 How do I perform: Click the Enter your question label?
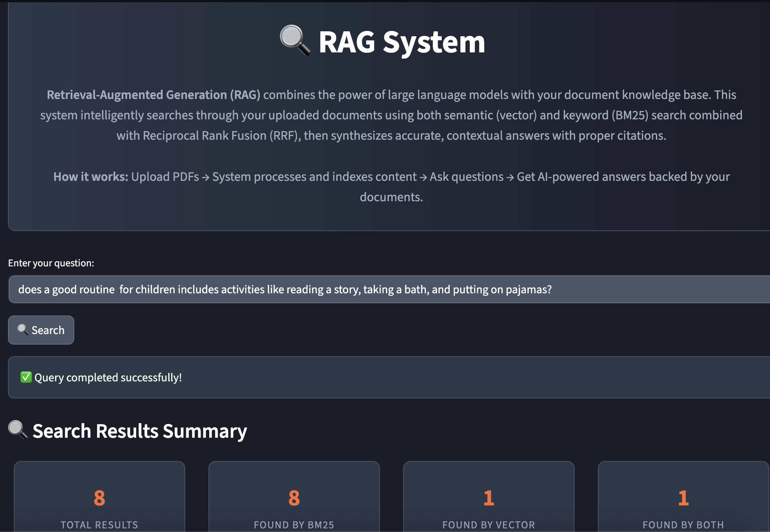[x=51, y=262]
